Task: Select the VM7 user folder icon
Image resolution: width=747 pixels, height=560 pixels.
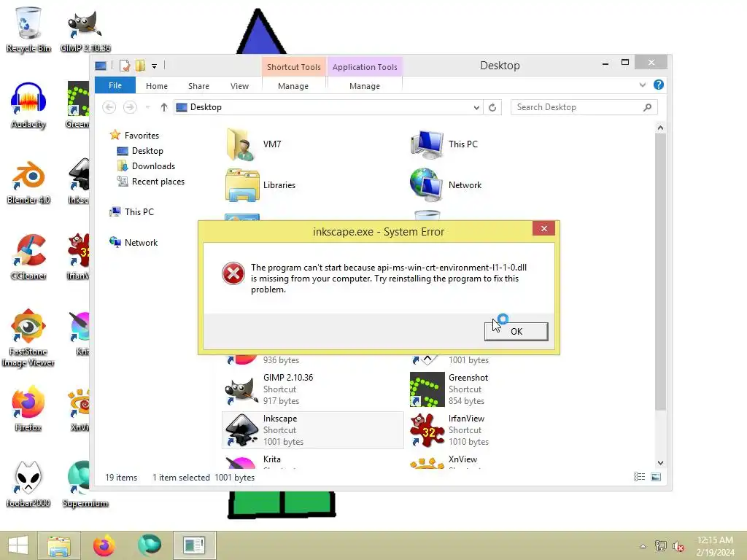Action: pyautogui.click(x=241, y=144)
